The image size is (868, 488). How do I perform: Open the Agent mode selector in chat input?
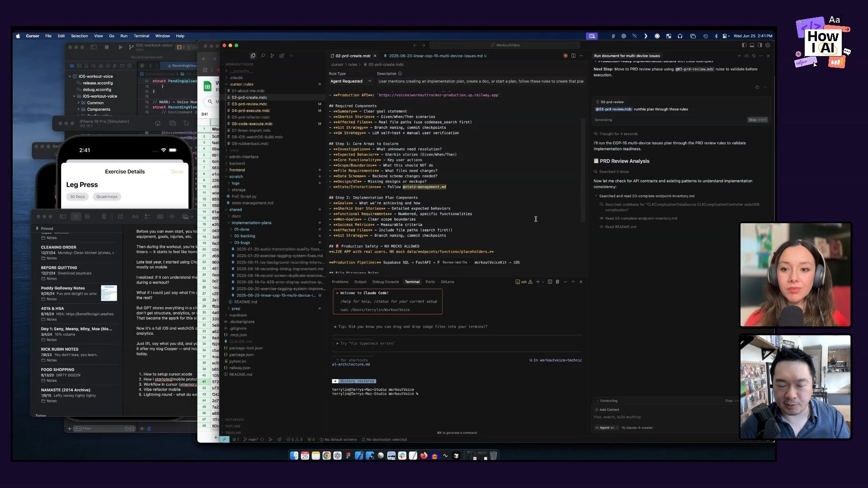(606, 427)
